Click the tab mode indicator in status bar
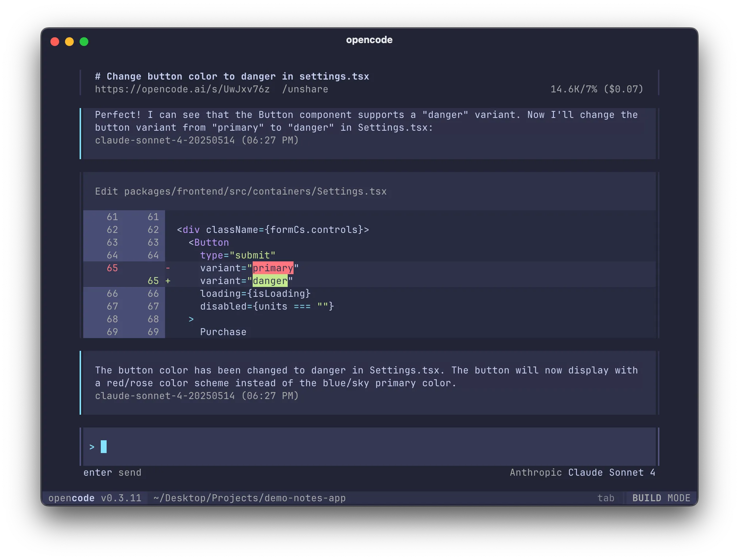This screenshot has height=560, width=739. click(606, 498)
